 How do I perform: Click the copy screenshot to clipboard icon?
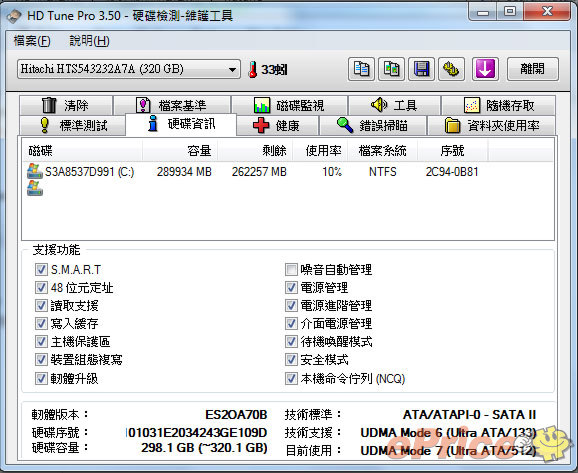(391, 69)
